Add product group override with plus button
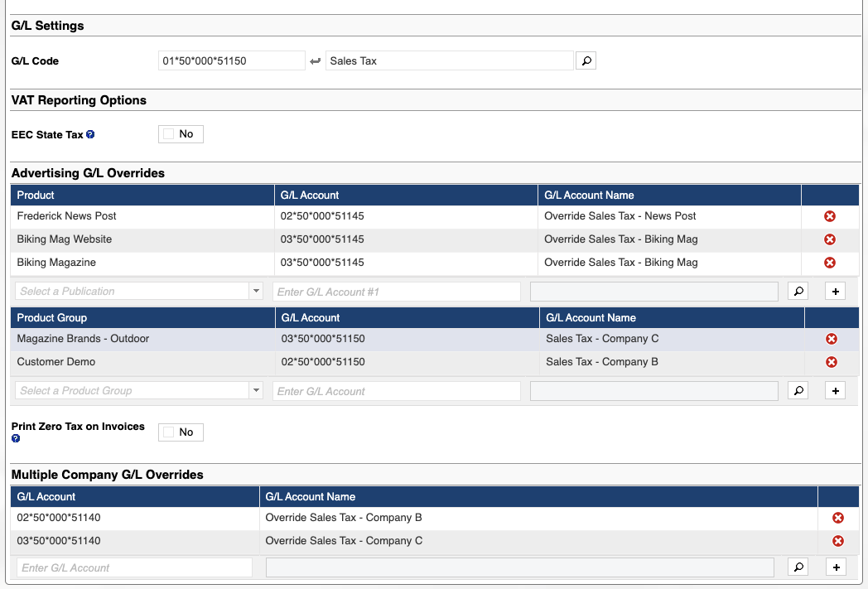Image resolution: width=868 pixels, height=589 pixels. [x=835, y=391]
